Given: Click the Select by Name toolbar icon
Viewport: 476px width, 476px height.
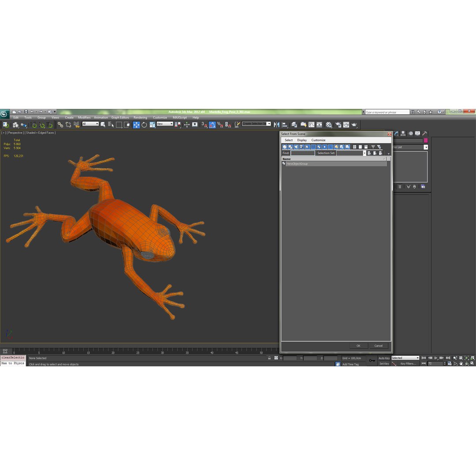Looking at the screenshot, I should pos(111,125).
